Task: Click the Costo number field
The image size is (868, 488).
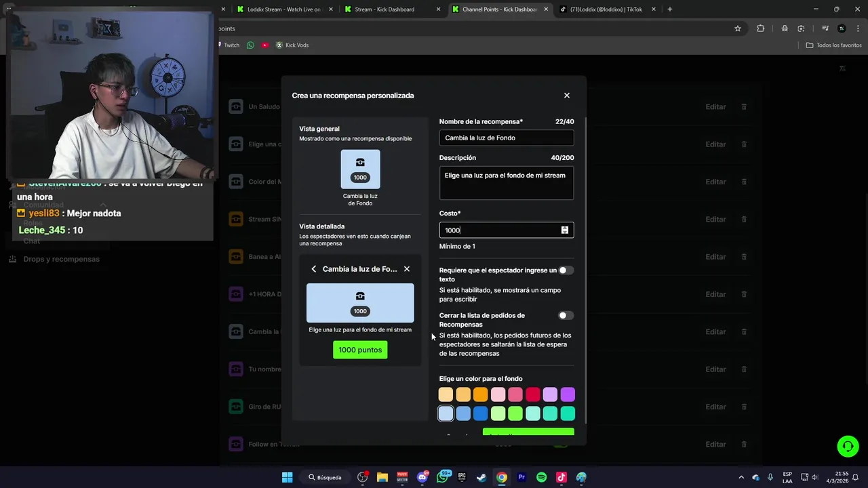Action: click(x=507, y=230)
